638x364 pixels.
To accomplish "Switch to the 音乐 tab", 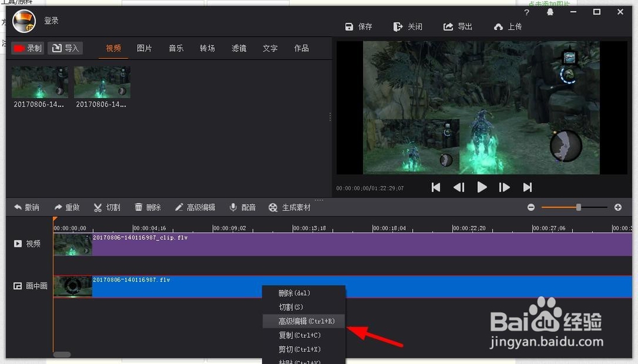I will point(176,48).
